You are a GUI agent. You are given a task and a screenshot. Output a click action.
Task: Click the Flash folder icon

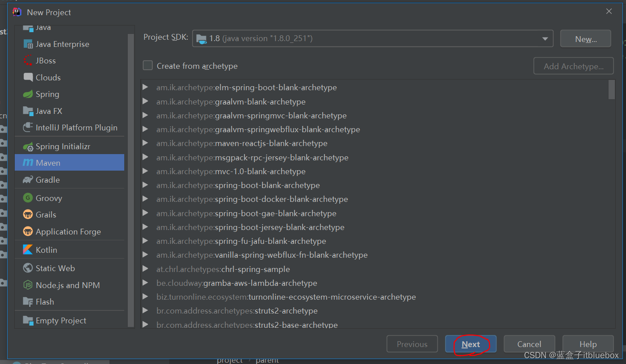tap(28, 302)
